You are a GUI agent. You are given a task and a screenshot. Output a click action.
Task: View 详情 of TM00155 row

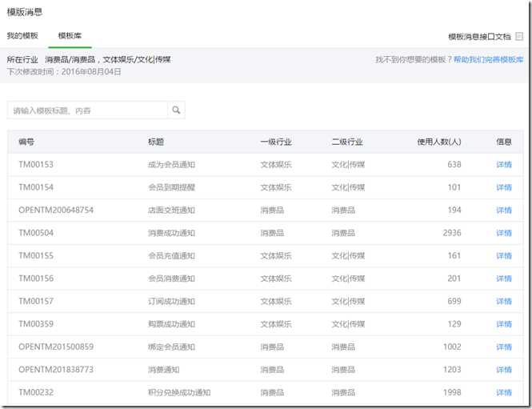tap(504, 255)
